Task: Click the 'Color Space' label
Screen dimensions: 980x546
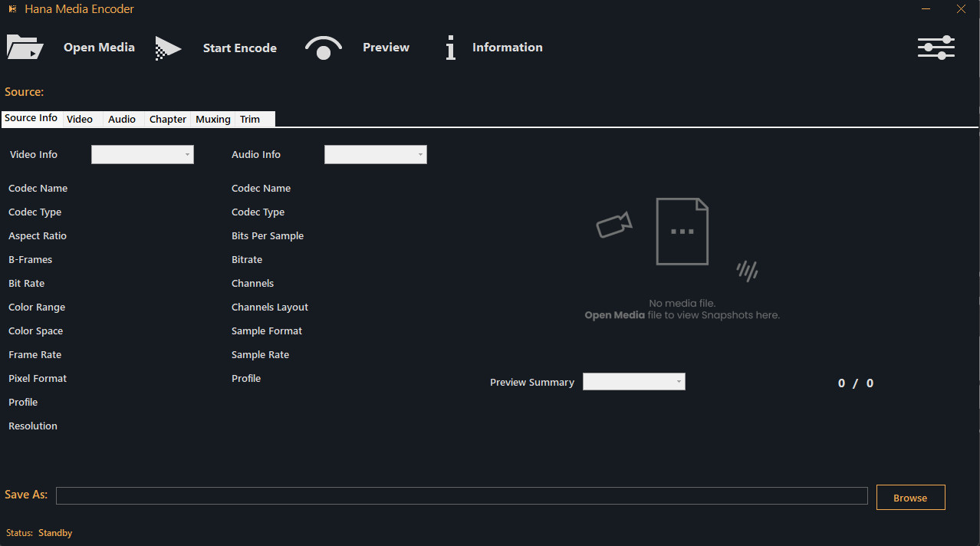Action: pyautogui.click(x=36, y=331)
